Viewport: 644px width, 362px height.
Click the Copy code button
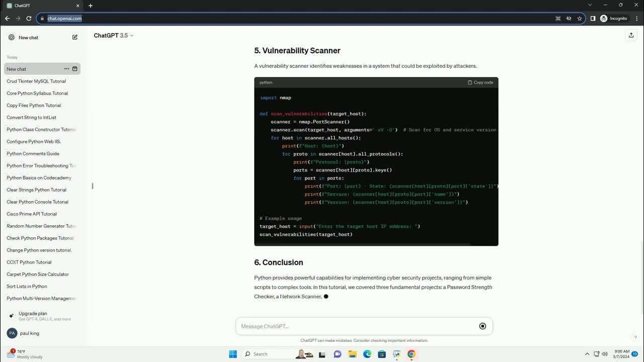click(x=480, y=82)
